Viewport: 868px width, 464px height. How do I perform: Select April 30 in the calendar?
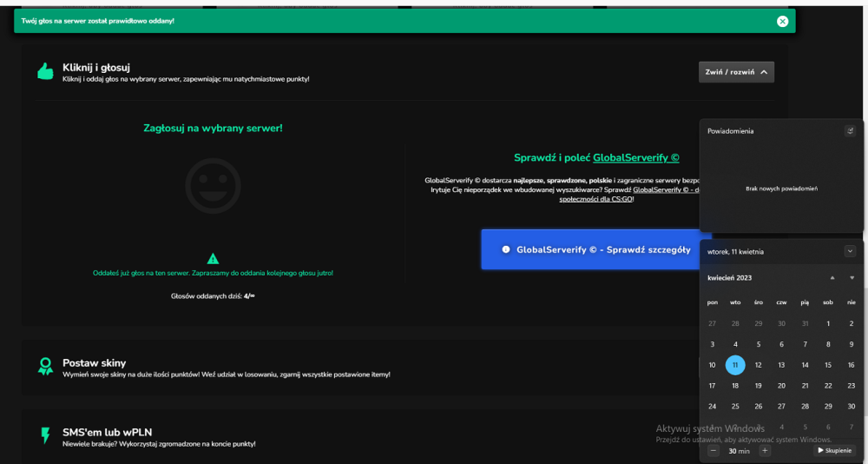(852, 407)
